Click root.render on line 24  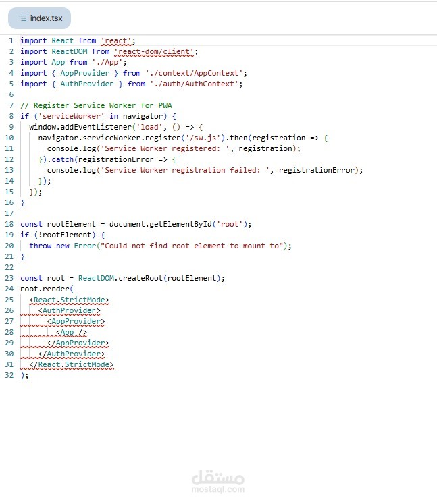click(x=45, y=289)
